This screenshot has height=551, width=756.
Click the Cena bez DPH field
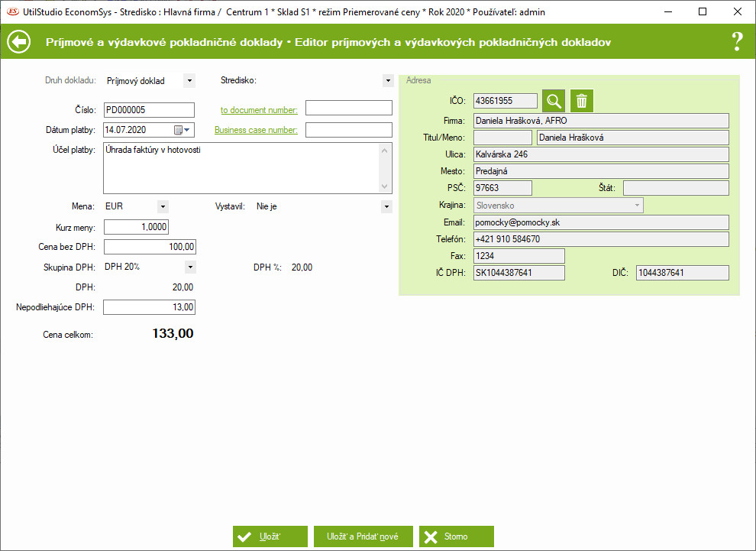click(150, 247)
